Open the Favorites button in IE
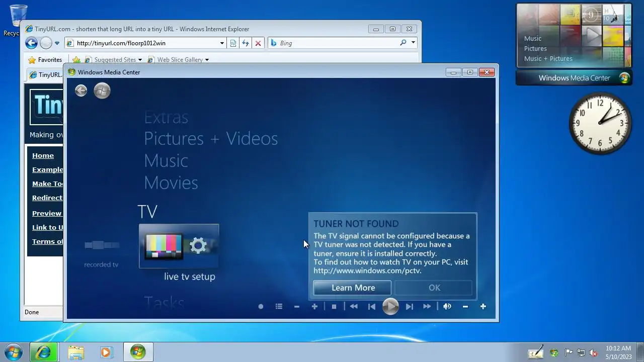The height and width of the screenshot is (362, 644). [x=45, y=60]
